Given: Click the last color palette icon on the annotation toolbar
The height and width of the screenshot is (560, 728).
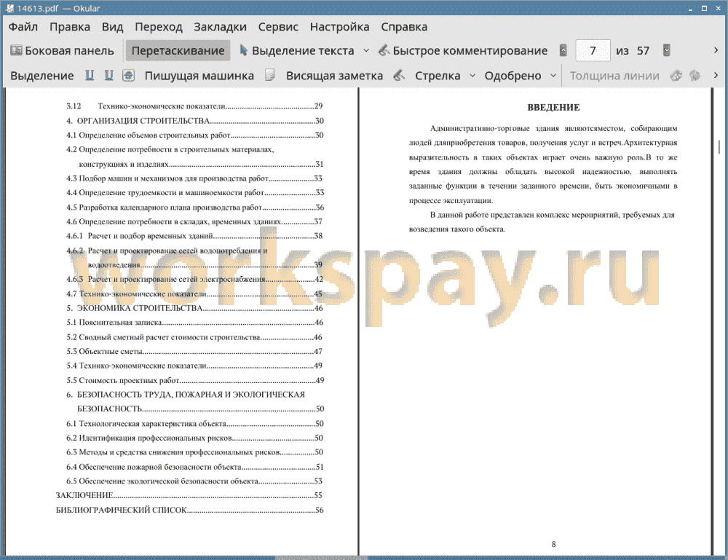Looking at the screenshot, I should [x=695, y=75].
